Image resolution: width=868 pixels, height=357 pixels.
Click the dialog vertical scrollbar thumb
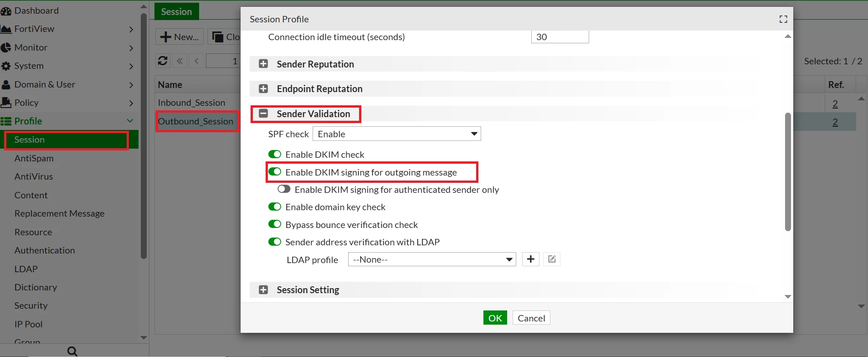788,172
